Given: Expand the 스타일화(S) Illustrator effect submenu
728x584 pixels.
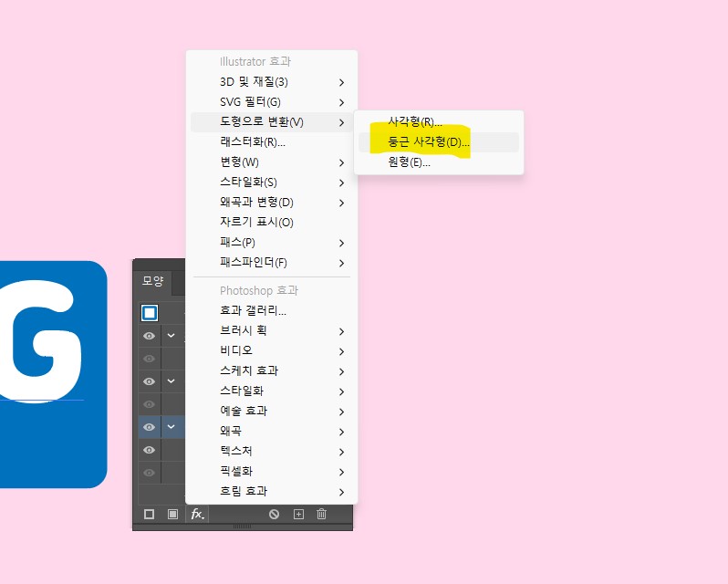Looking at the screenshot, I should click(272, 182).
